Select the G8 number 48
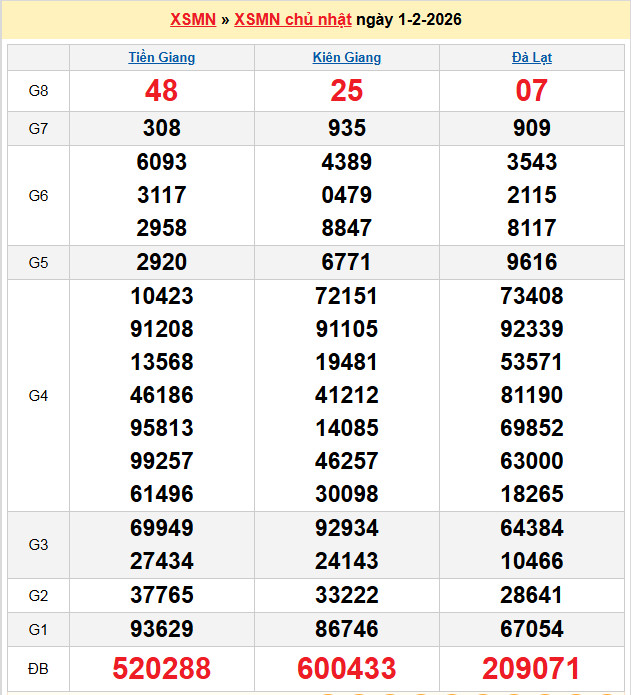Screen dimensions: 631x695 pyautogui.click(x=162, y=91)
